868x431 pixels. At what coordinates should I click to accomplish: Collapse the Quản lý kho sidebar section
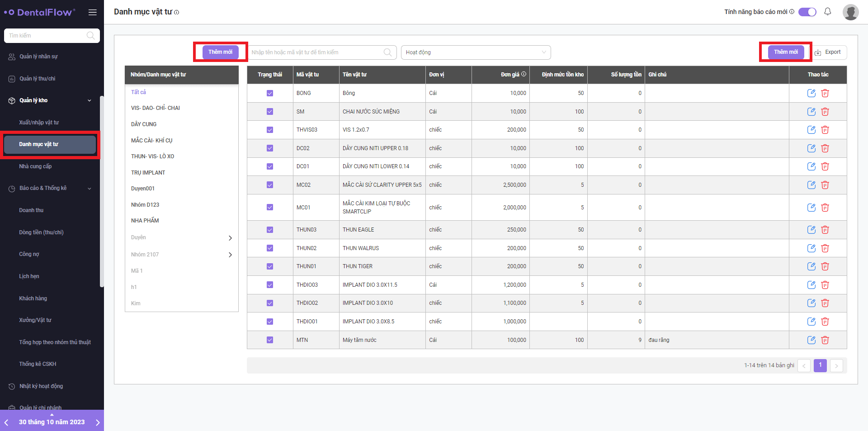coord(90,100)
